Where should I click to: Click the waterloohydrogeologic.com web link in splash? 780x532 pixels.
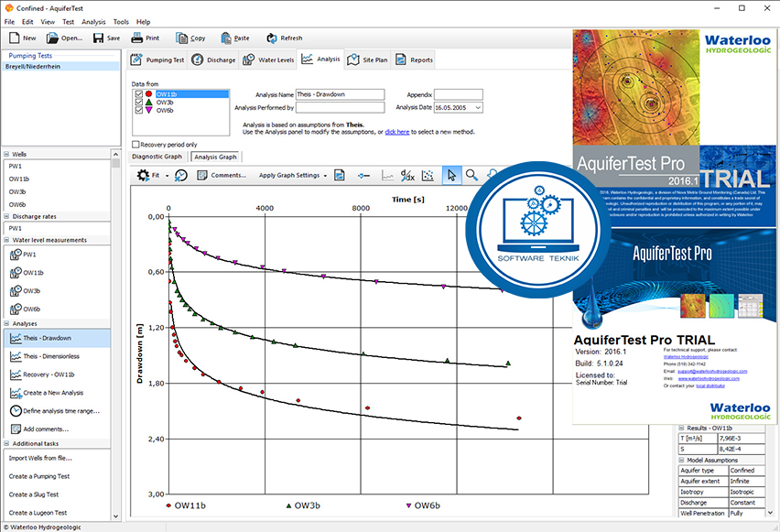709,378
